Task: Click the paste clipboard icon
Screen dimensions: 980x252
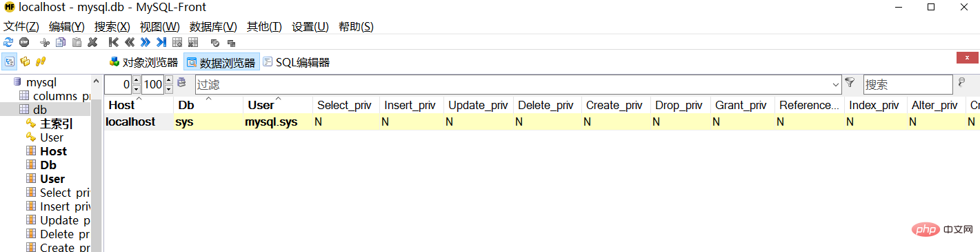Action: pos(77,42)
